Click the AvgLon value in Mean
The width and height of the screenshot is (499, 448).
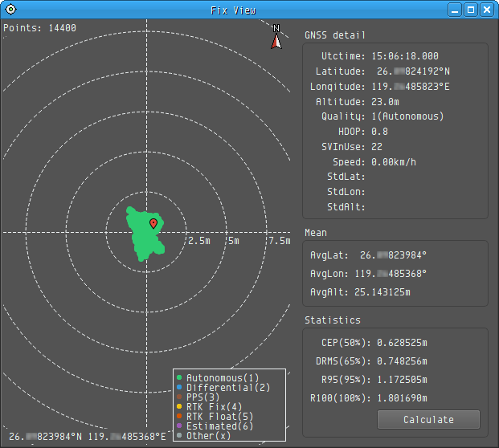[x=391, y=274]
